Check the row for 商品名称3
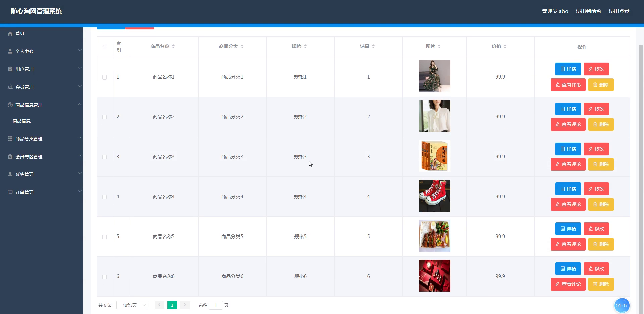Screen dimensions: 644x314 pyautogui.click(x=105, y=157)
